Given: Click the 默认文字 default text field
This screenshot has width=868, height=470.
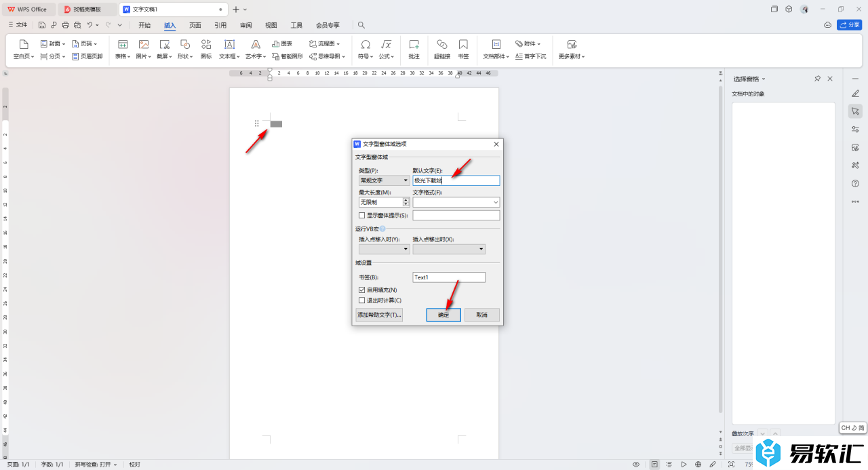Looking at the screenshot, I should coord(456,180).
